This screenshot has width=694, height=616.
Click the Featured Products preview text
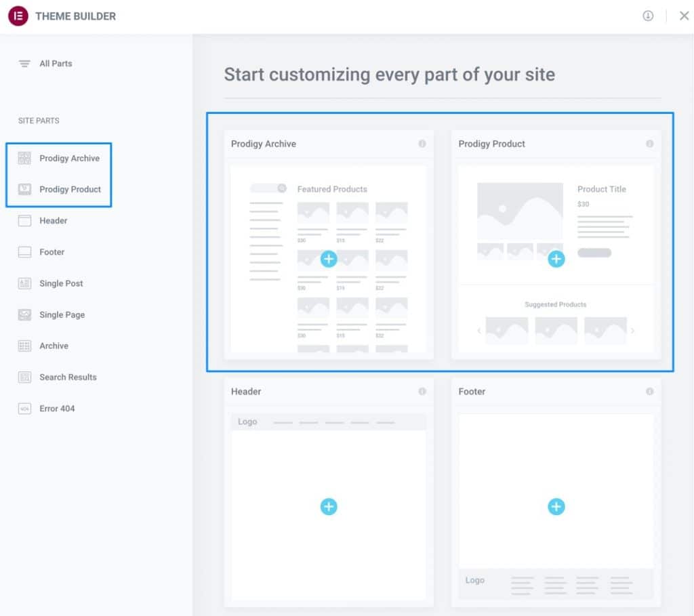[332, 189]
